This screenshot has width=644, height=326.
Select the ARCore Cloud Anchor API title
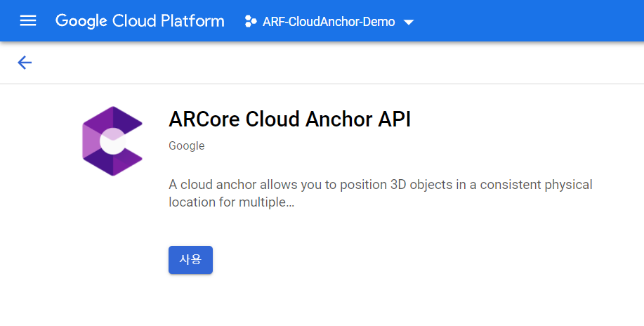289,119
